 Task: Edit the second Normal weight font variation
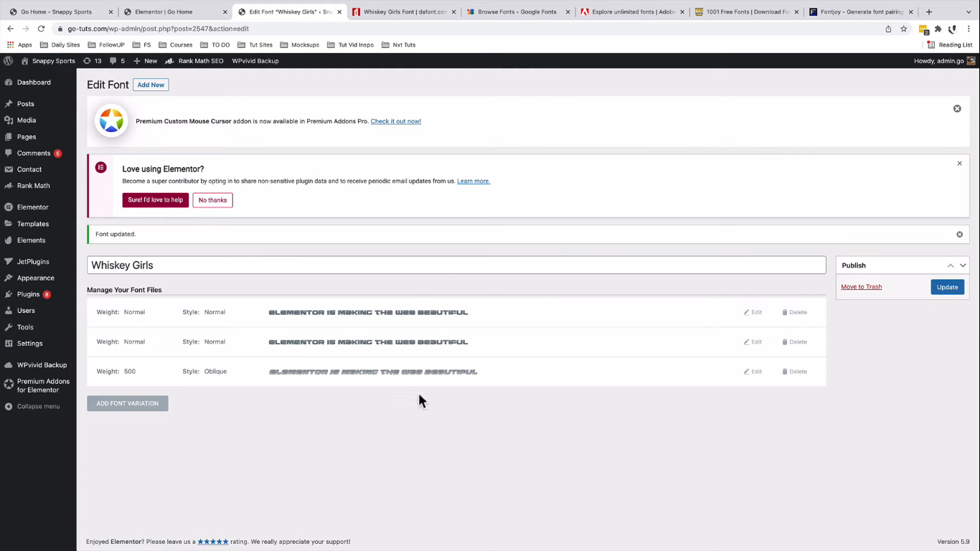click(753, 342)
